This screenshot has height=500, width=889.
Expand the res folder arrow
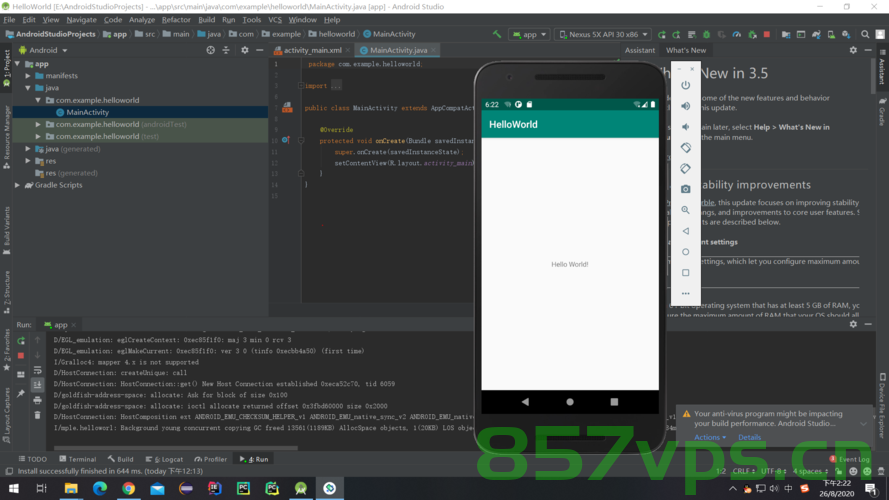tap(28, 161)
